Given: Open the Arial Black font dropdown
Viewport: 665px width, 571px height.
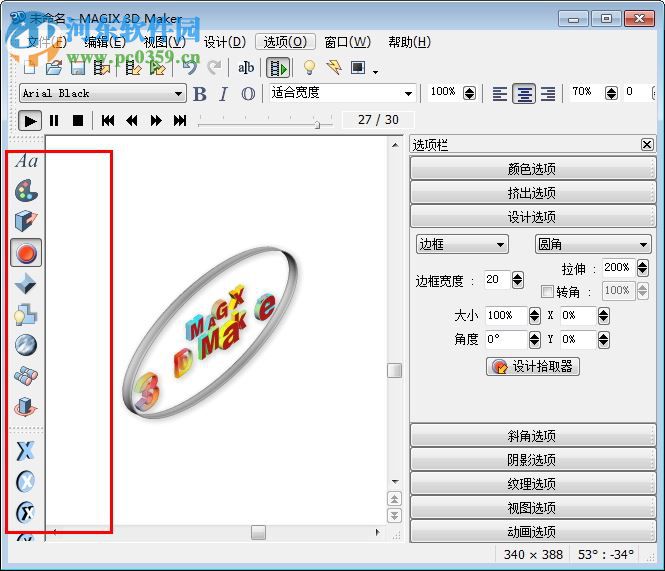Looking at the screenshot, I should pyautogui.click(x=102, y=93).
